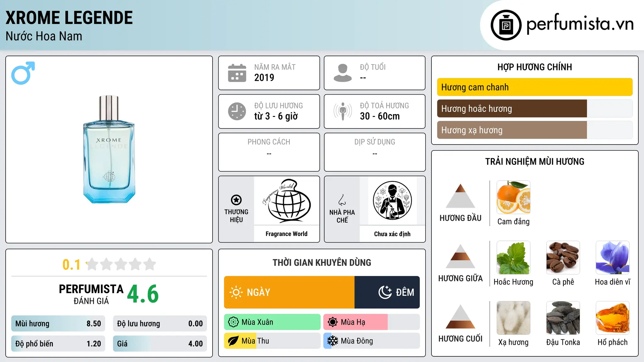644x362 pixels.
Task: Click the green 4.6 Perfumista score
Action: coord(143,294)
